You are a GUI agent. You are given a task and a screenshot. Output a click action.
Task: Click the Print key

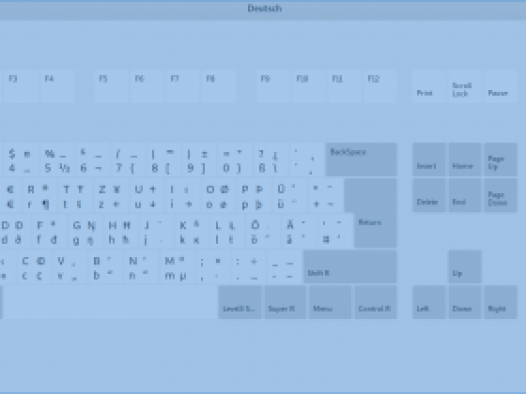point(429,87)
